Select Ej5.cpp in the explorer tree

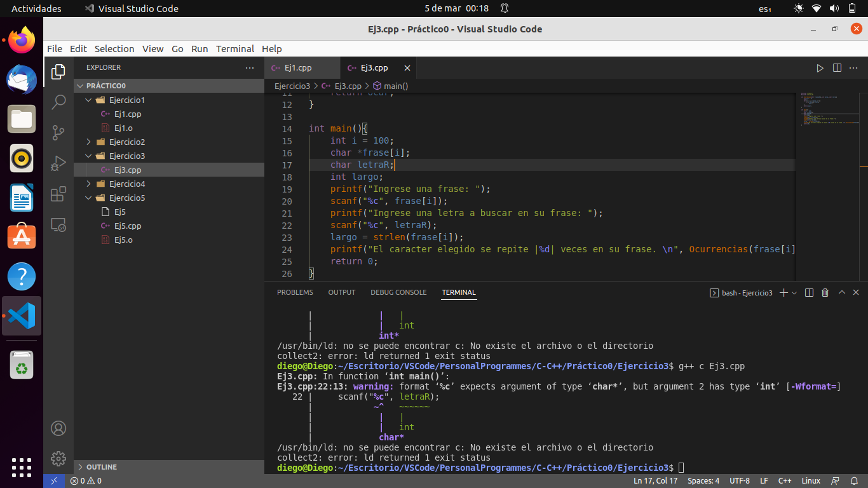point(169,226)
